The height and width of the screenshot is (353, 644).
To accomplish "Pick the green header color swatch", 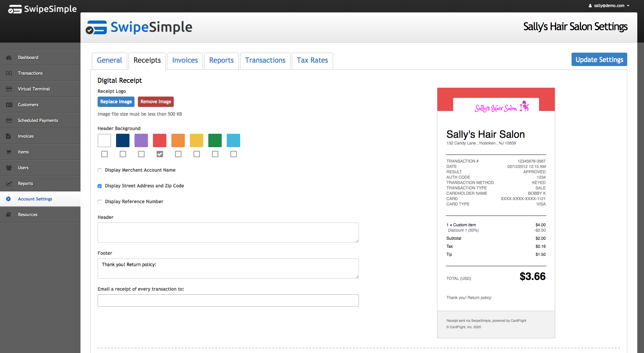I will (215, 140).
